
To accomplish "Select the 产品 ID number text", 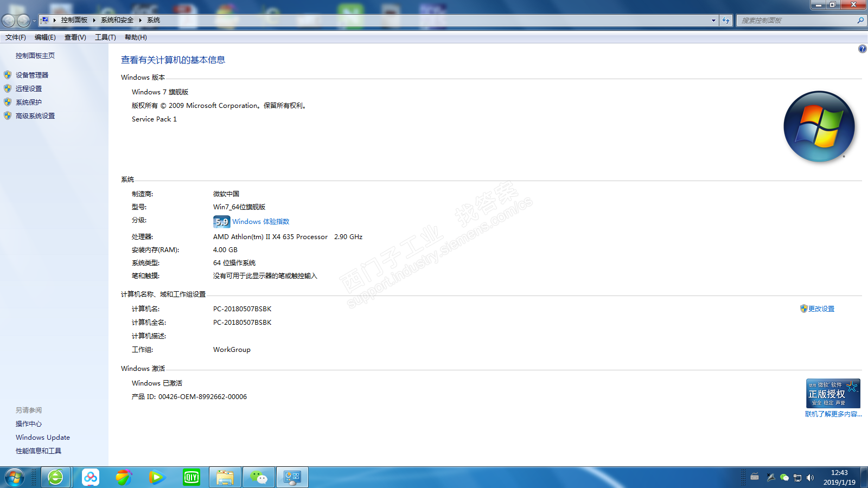I will pos(202,397).
